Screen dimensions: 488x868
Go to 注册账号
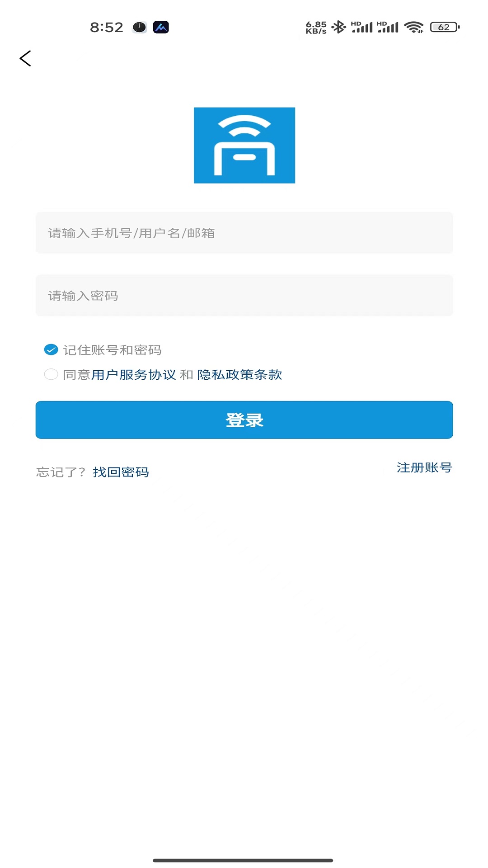tap(424, 467)
